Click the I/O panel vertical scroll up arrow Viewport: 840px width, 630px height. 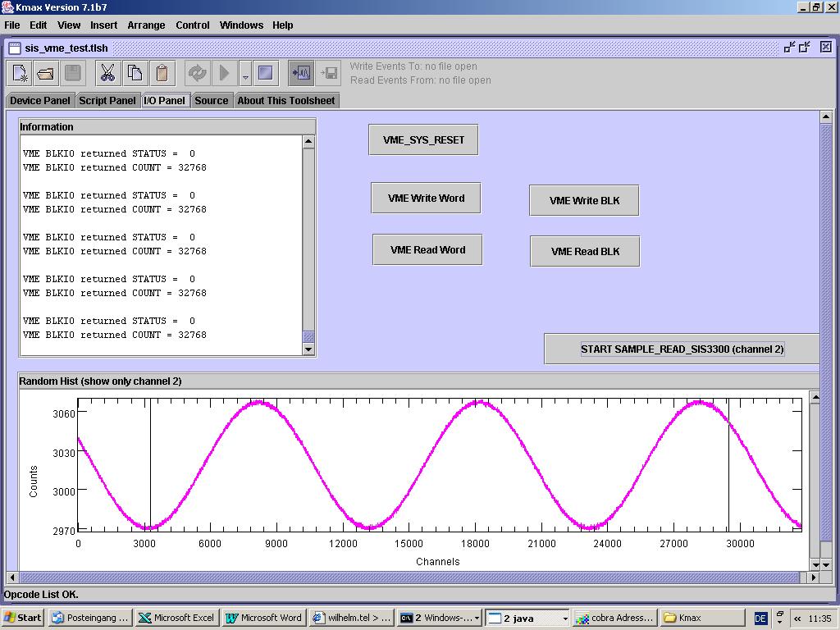point(825,116)
